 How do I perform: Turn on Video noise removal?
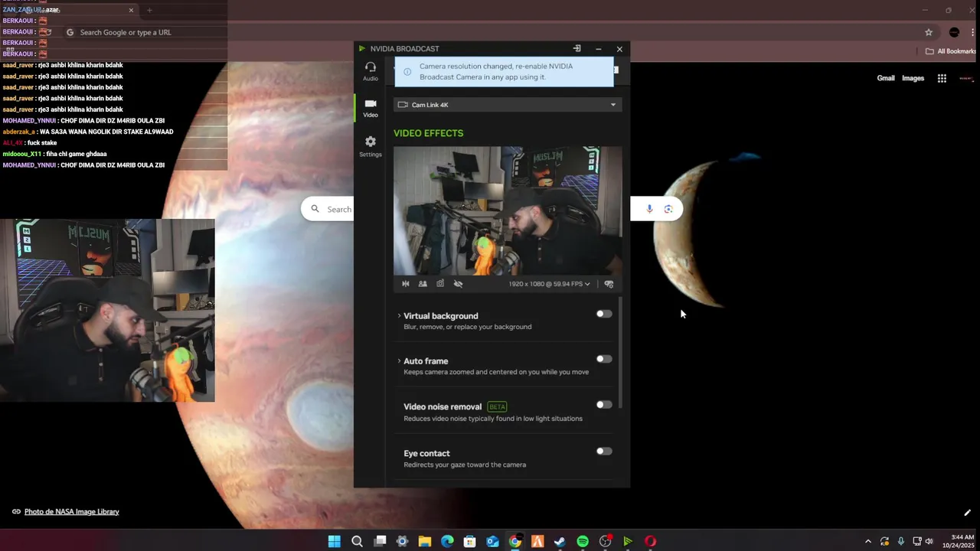click(604, 405)
